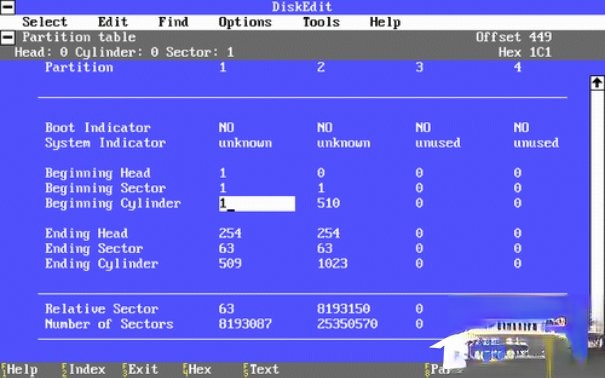Click partition 1 Ending Head value 254
The image size is (605, 378).
[x=230, y=233]
